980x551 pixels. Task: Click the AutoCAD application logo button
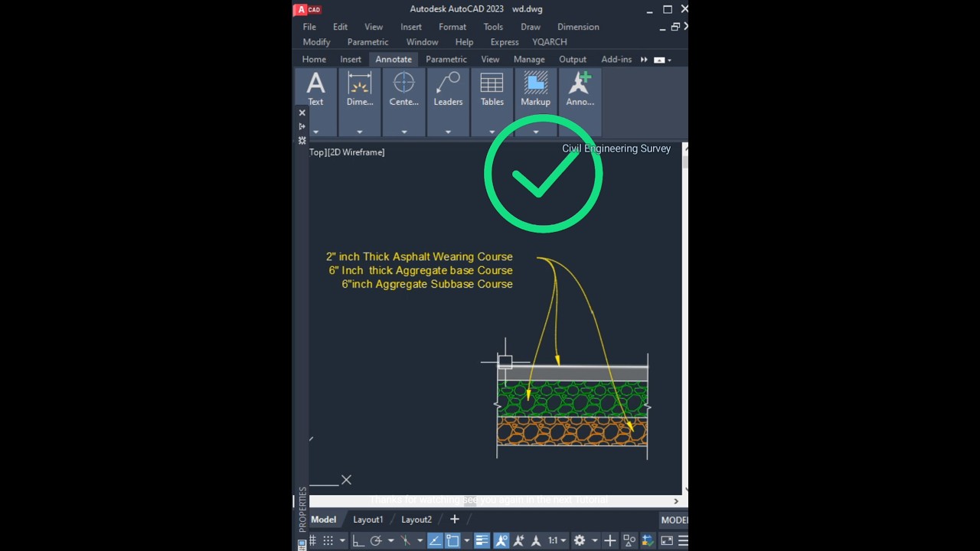308,9
